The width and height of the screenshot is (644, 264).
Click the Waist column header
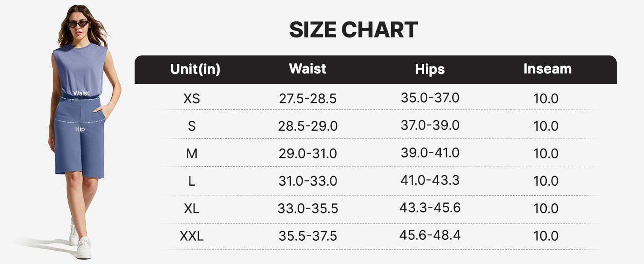coord(307,69)
